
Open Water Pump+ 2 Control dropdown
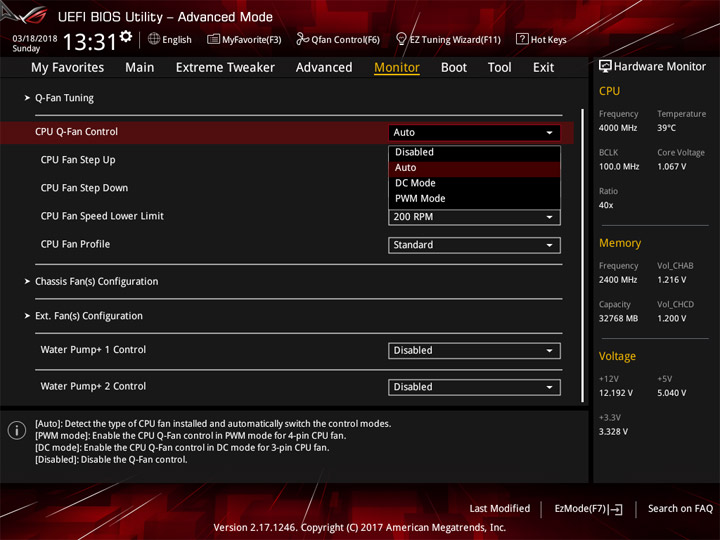pos(474,388)
